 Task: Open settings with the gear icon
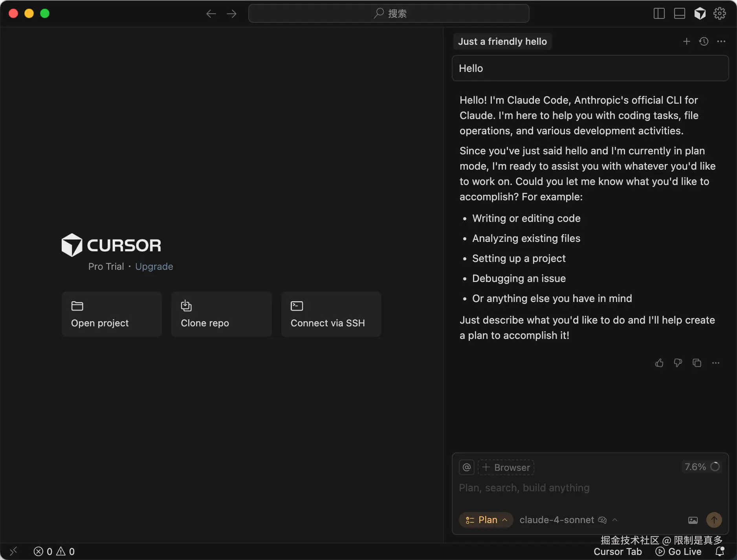pyautogui.click(x=720, y=13)
